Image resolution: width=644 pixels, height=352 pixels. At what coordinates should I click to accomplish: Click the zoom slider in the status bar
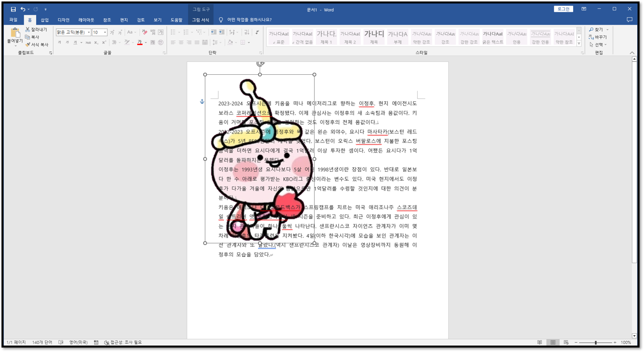click(x=595, y=343)
